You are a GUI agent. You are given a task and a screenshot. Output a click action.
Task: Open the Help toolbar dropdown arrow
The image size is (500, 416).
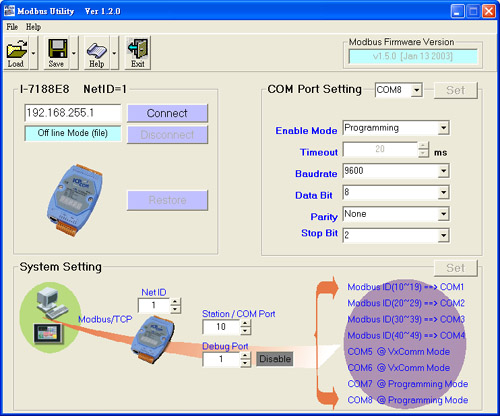point(114,53)
